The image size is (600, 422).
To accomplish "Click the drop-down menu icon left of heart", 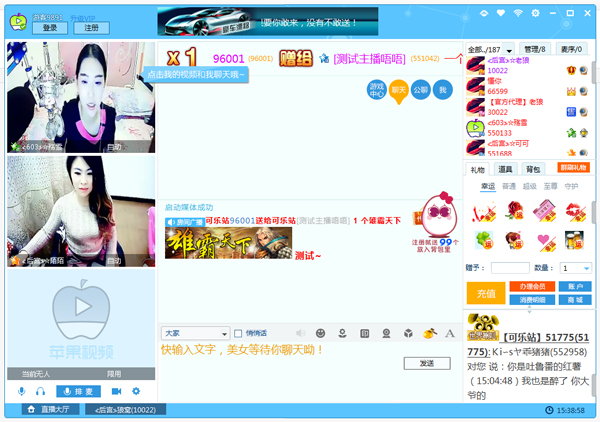I will pyautogui.click(x=484, y=13).
